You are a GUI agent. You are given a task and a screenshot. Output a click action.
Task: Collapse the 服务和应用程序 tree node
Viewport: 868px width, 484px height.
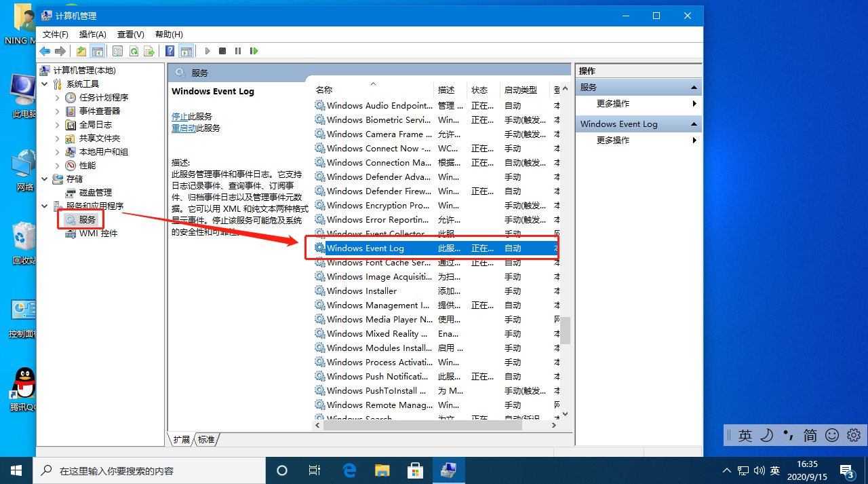(x=45, y=206)
